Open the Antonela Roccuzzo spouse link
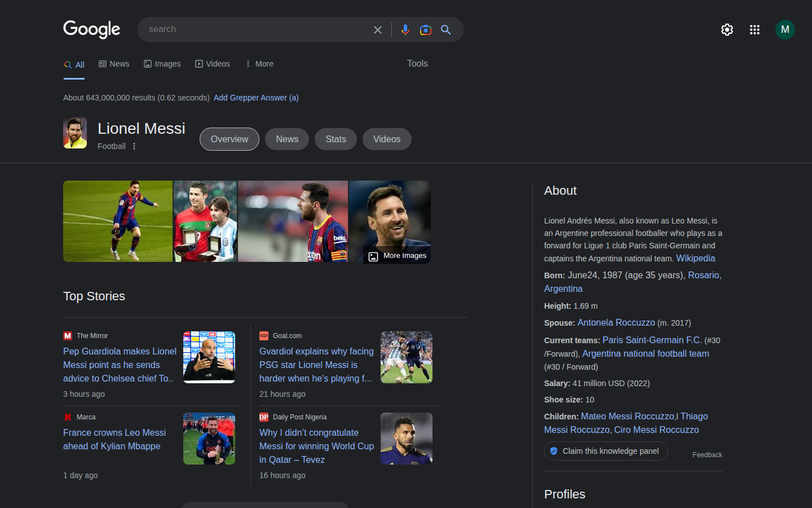This screenshot has height=508, width=812. (616, 322)
